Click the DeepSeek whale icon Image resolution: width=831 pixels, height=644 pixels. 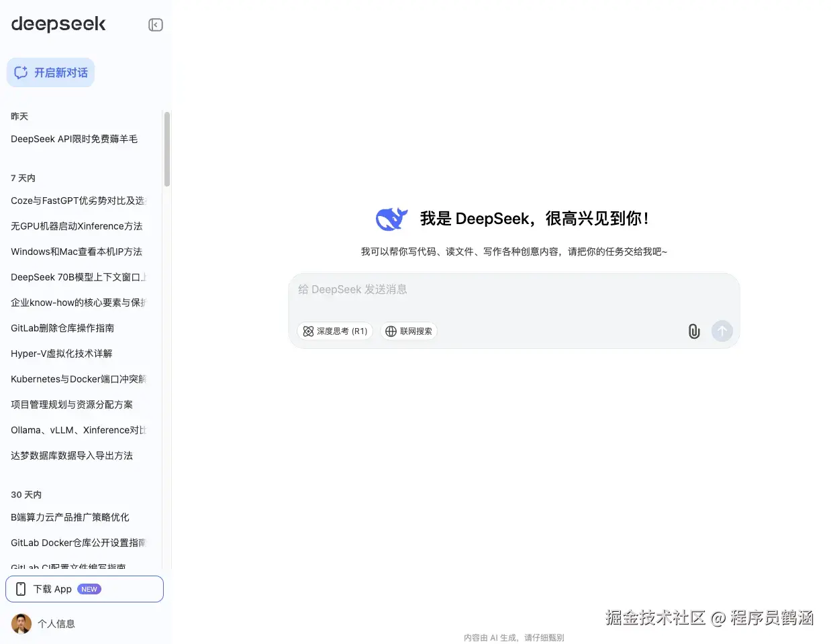point(392,219)
